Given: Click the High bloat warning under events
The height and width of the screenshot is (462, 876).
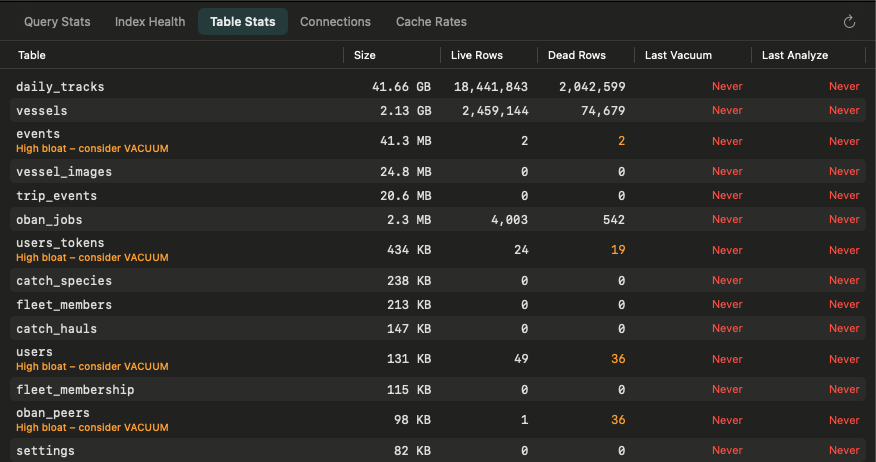Looking at the screenshot, I should click(x=92, y=149).
